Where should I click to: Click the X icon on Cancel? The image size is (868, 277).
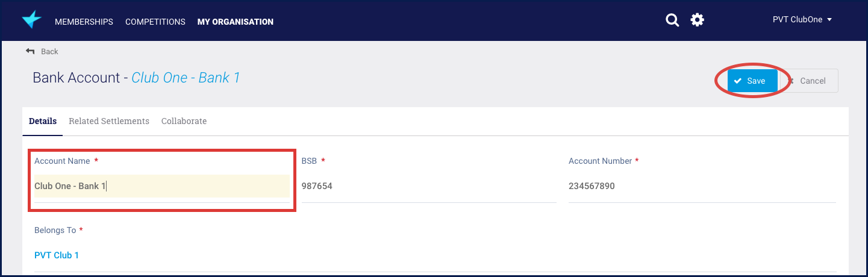(x=791, y=81)
